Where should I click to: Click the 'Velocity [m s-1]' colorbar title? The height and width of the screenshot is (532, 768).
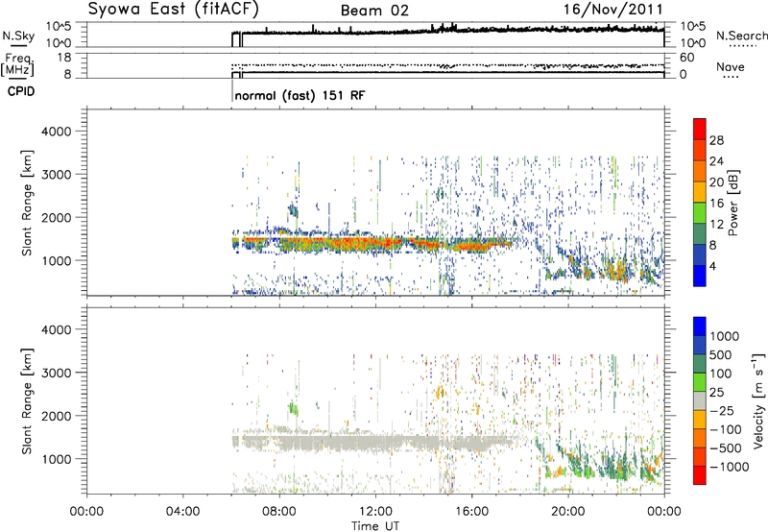[758, 400]
